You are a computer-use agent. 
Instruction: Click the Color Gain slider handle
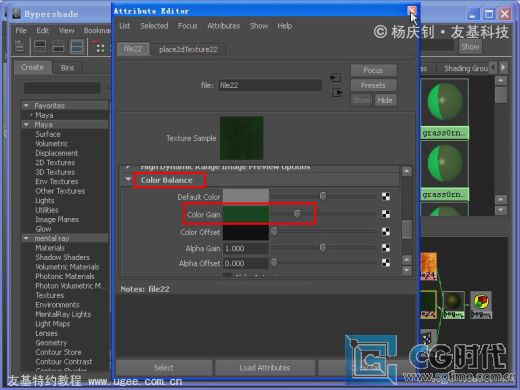[297, 213]
